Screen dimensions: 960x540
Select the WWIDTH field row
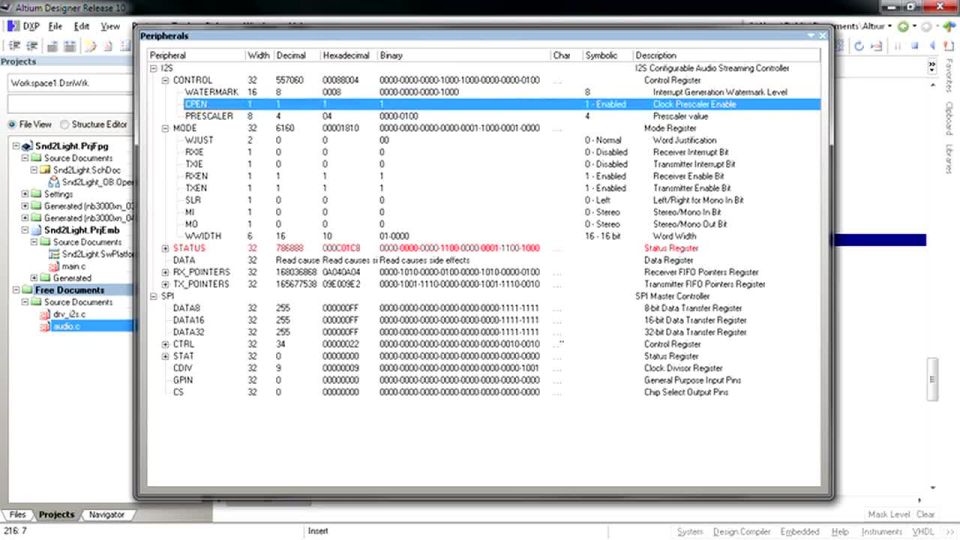(x=484, y=236)
